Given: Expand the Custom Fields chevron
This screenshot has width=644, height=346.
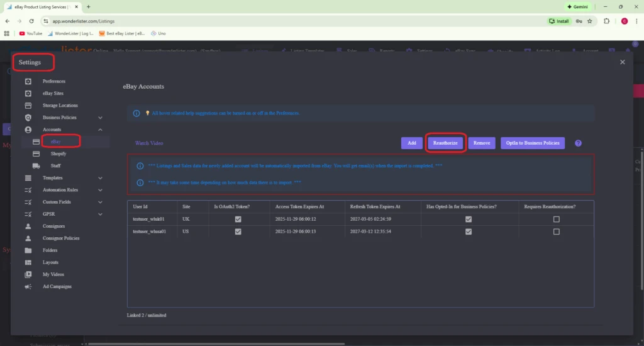Looking at the screenshot, I should [100, 202].
